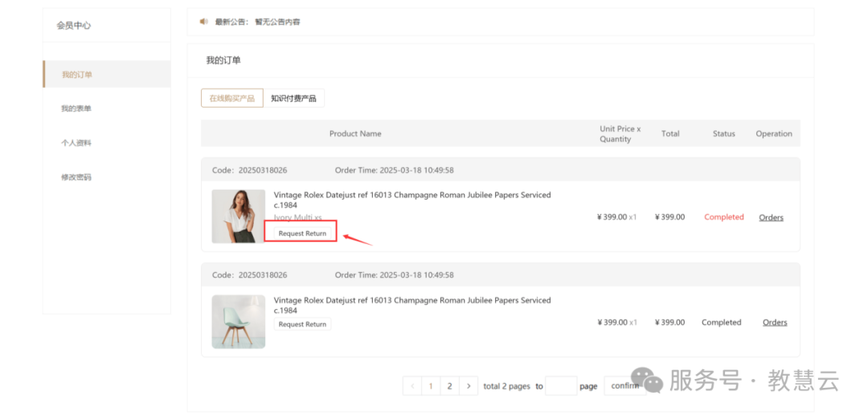
Task: Open the green chair product thumbnail
Action: 239,322
